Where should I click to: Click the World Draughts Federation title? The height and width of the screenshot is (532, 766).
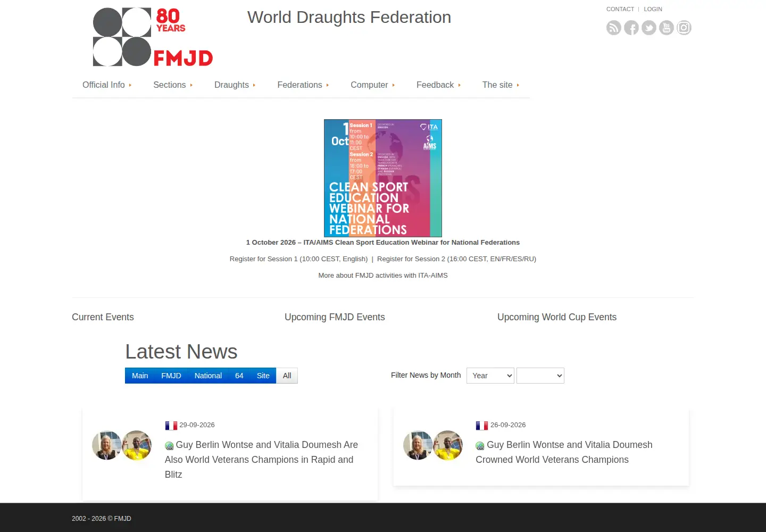point(349,18)
